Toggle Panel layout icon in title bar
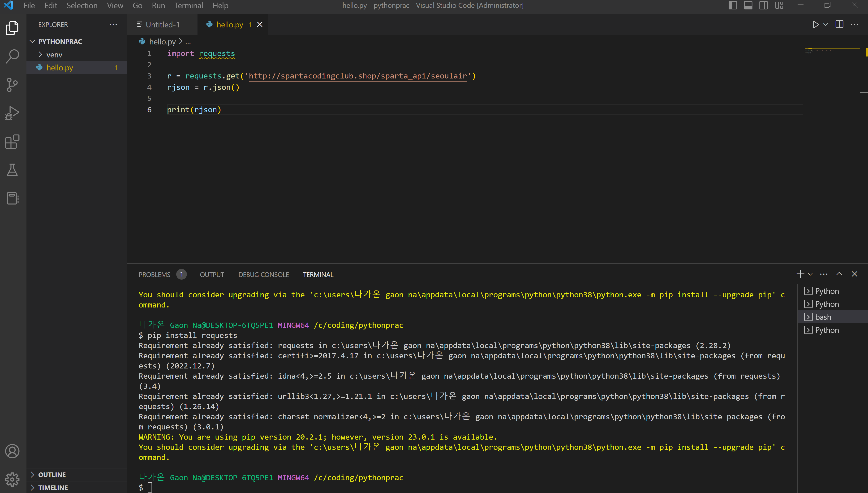This screenshot has height=493, width=868. pyautogui.click(x=748, y=5)
